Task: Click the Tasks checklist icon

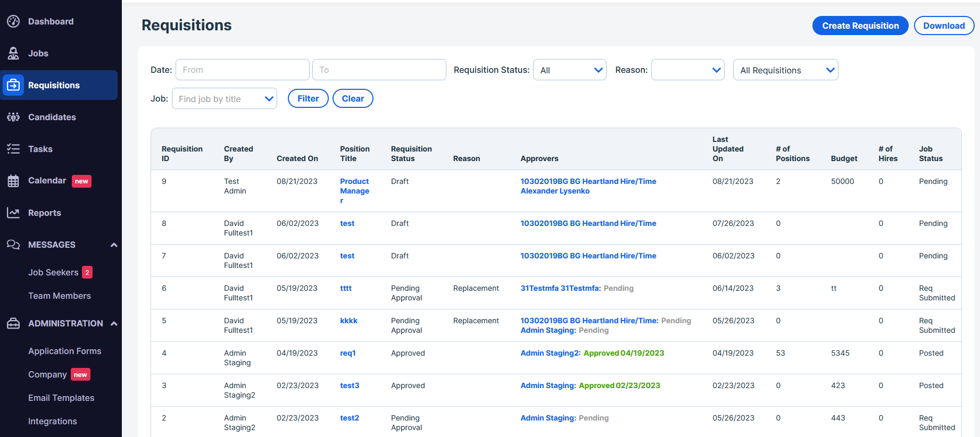Action: pos(13,149)
